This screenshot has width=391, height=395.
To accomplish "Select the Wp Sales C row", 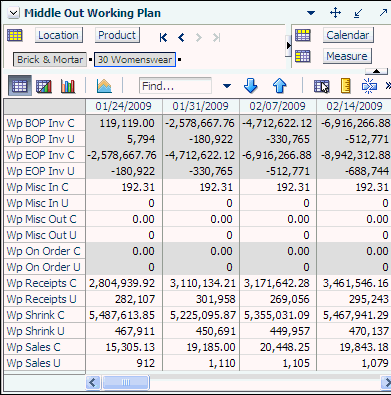I will tap(45, 347).
